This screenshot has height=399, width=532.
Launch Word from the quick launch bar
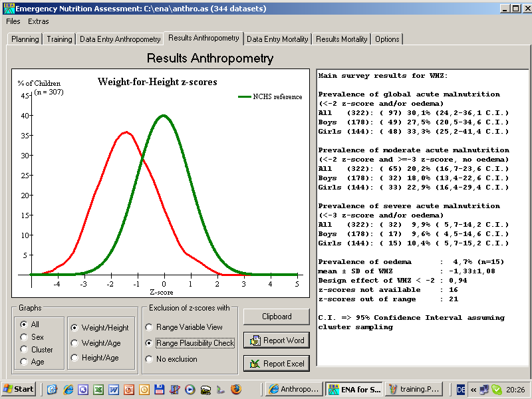[113, 389]
